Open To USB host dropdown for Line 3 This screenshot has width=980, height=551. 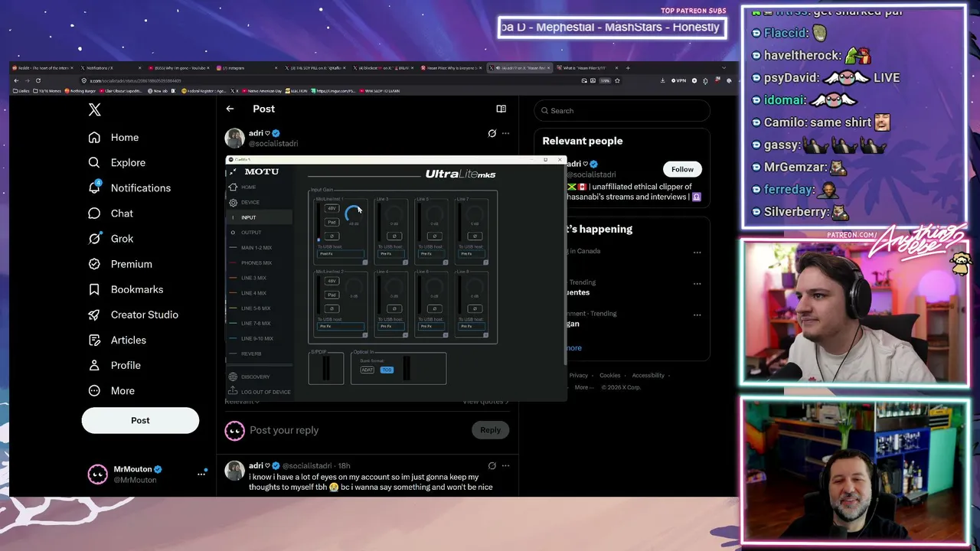click(x=390, y=254)
